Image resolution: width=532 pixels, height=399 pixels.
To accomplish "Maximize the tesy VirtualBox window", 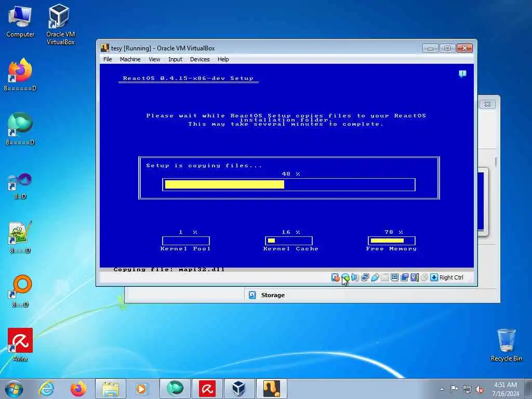I will [447, 48].
